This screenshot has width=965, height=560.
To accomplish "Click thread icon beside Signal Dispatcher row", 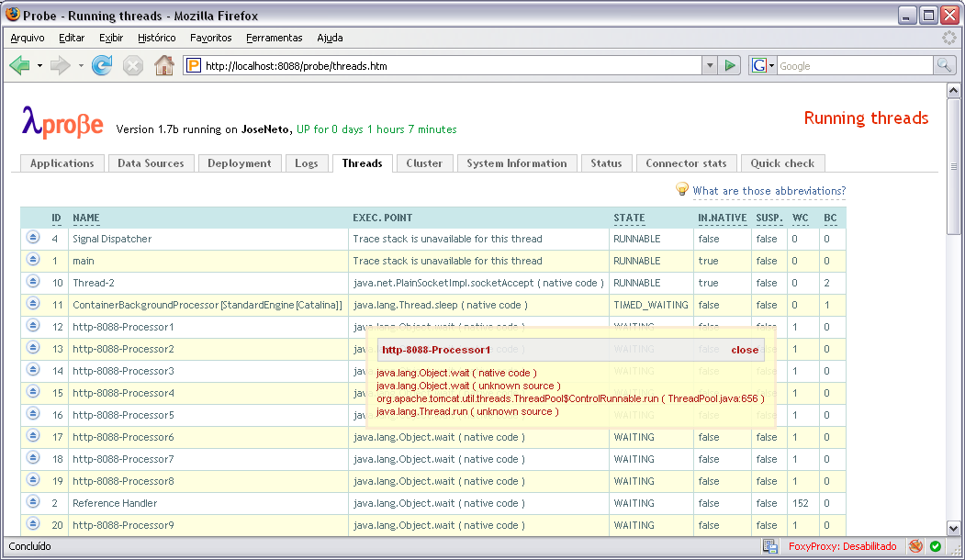I will (33, 238).
